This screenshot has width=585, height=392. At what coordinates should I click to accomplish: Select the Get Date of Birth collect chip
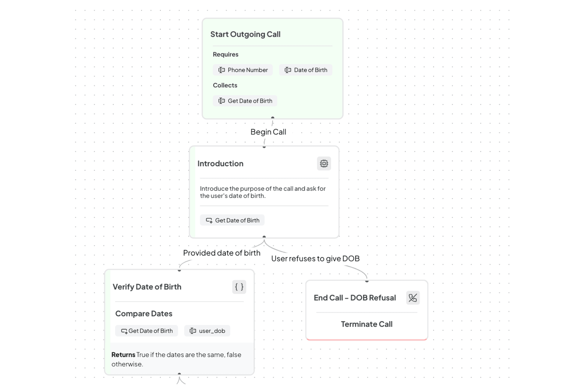[245, 101]
